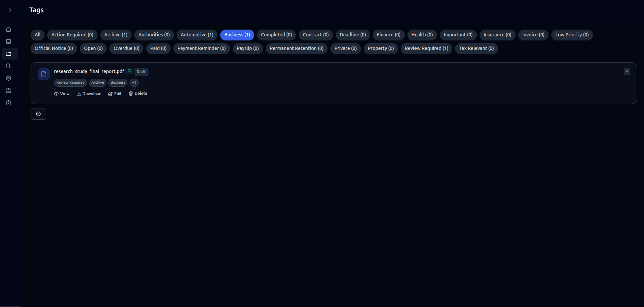
Task: Open the Home icon in sidebar
Action: click(x=8, y=29)
